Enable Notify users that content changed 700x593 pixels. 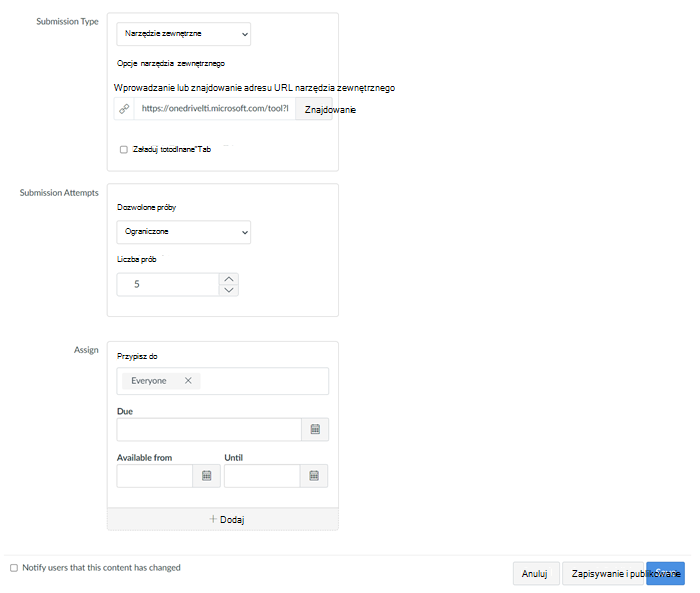coord(14,568)
